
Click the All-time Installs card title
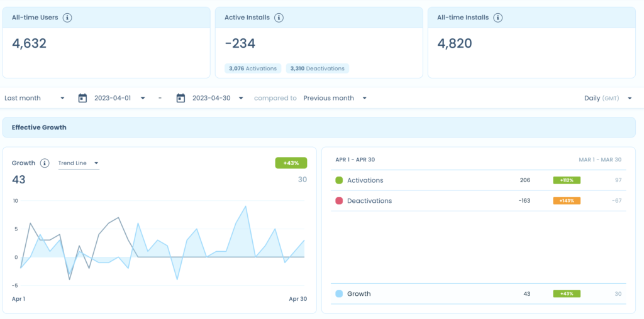pyautogui.click(x=463, y=18)
